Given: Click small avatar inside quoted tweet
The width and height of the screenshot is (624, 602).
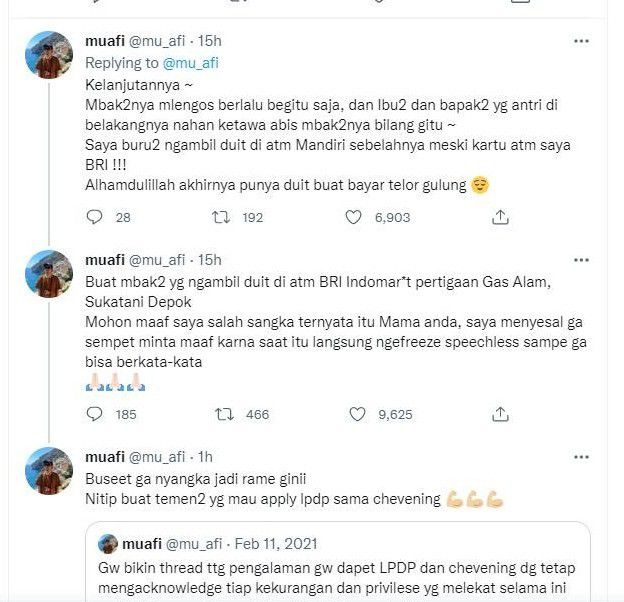Looking at the screenshot, I should pos(107,544).
